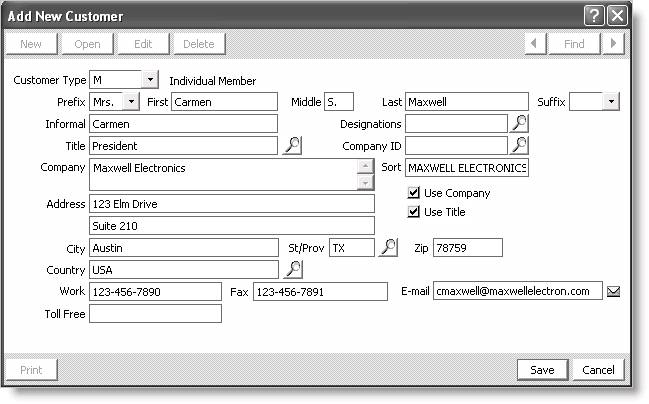649x404 pixels.
Task: Click the Sort field
Action: (x=467, y=168)
